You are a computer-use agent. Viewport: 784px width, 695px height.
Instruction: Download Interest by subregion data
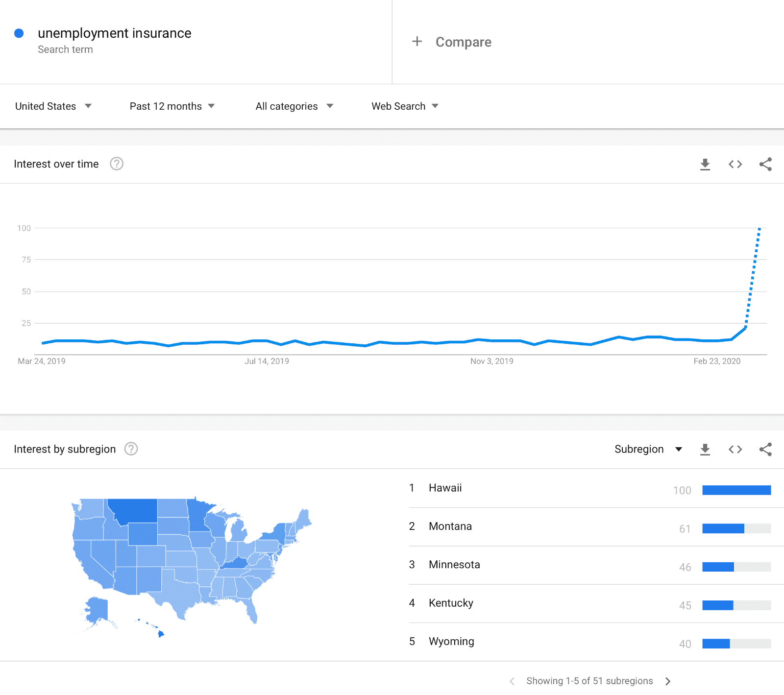tap(705, 449)
